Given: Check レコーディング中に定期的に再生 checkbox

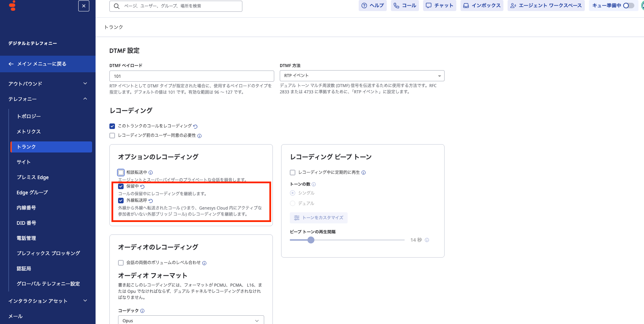Looking at the screenshot, I should [293, 173].
